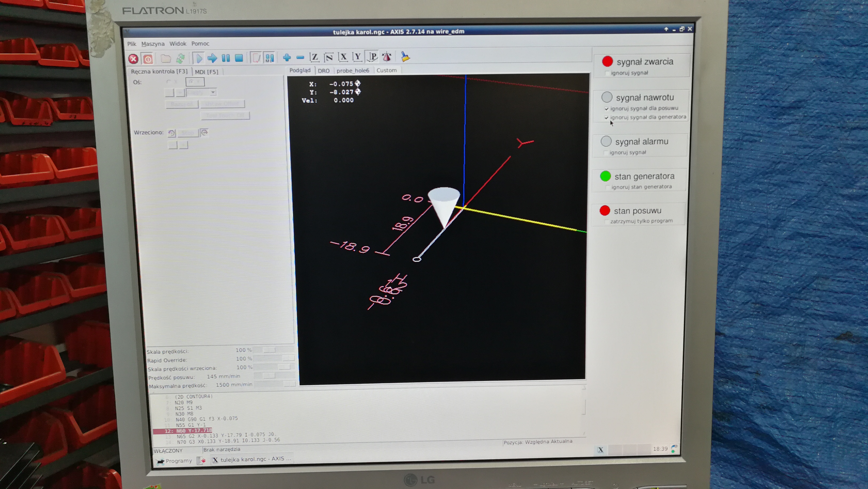This screenshot has width=868, height=489.
Task: Select G-code line N40 G90 G1 f3 X-0.075
Action: pos(207,419)
